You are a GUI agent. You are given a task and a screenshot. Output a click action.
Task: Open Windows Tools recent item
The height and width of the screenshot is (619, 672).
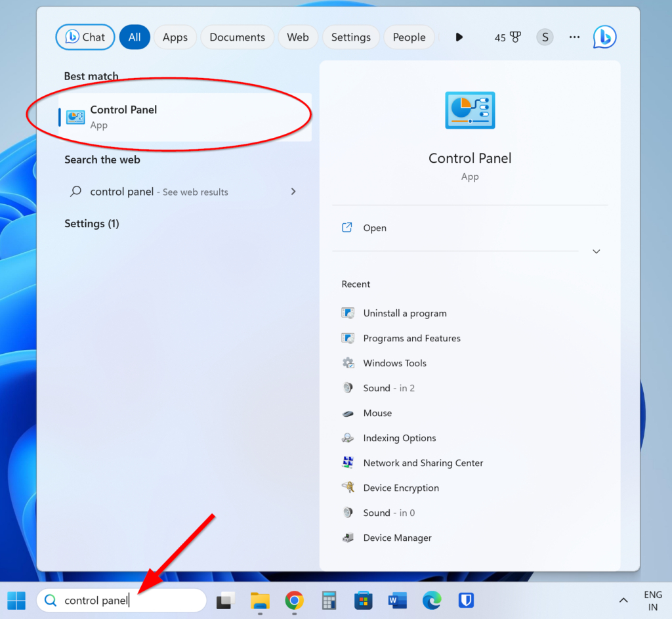click(470, 363)
